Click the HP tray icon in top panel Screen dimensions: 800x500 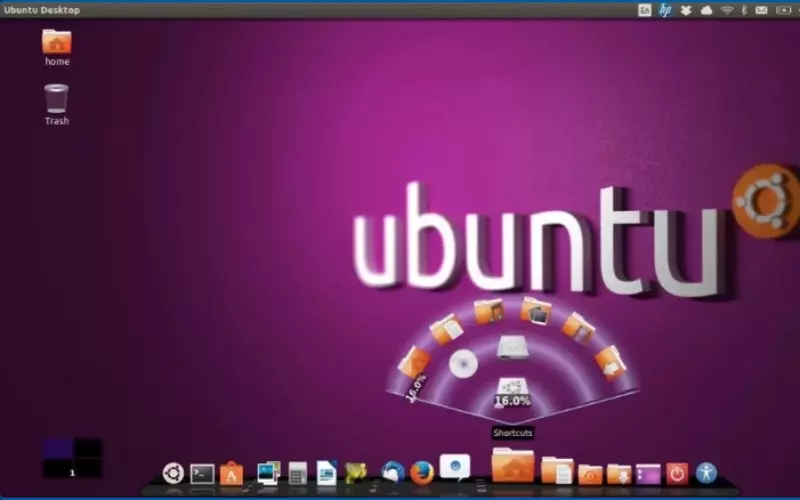(665, 10)
